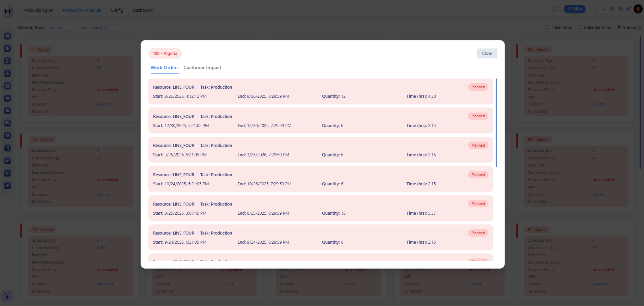Click the user profile avatar

(x=638, y=9)
